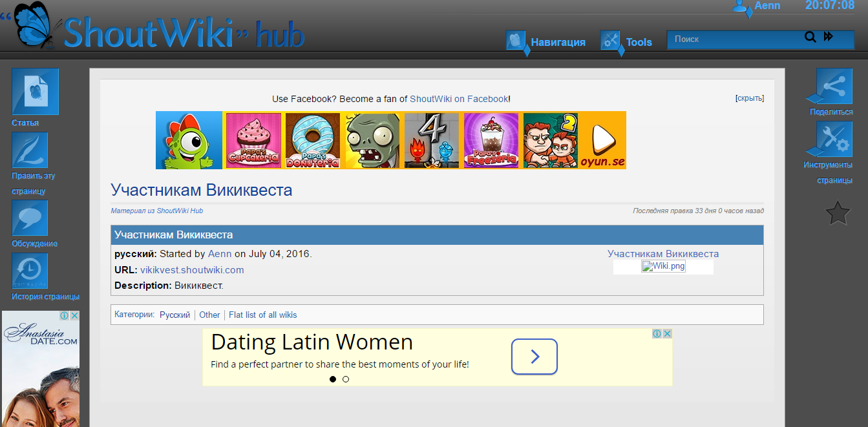Screen dimensions: 868x427
Task: Open Aenn user link in infobox
Action: point(220,254)
